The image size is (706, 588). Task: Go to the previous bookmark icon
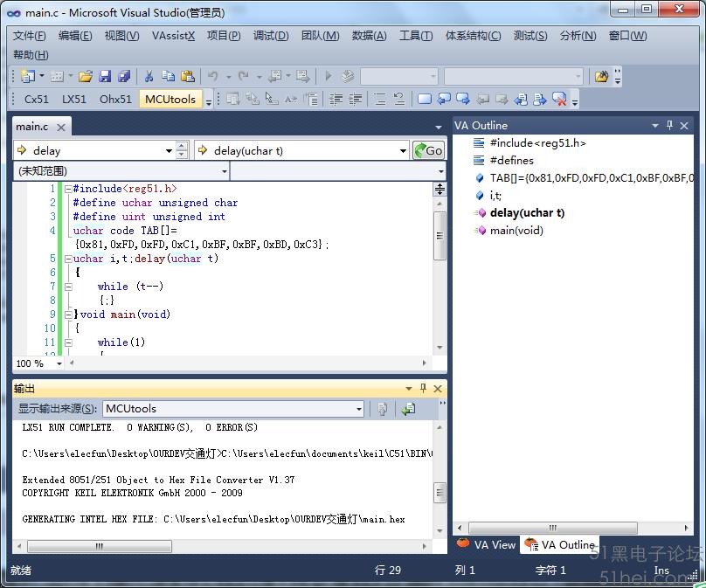444,99
